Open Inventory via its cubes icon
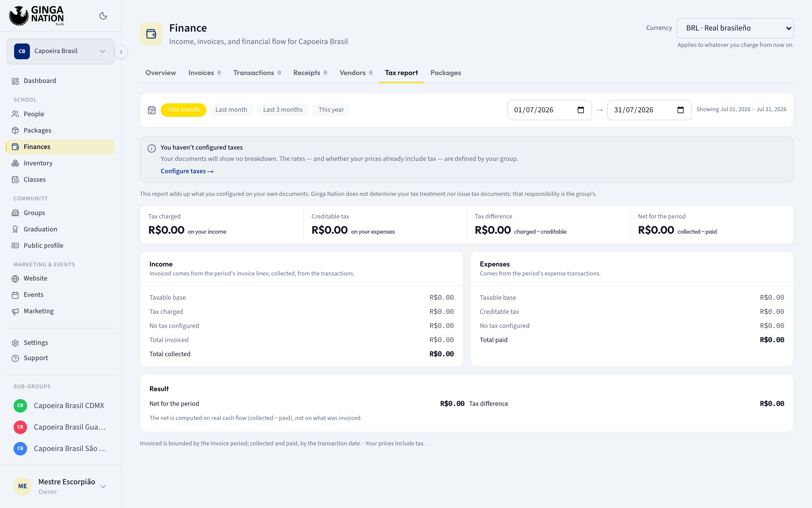This screenshot has height=508, width=812. pyautogui.click(x=15, y=163)
